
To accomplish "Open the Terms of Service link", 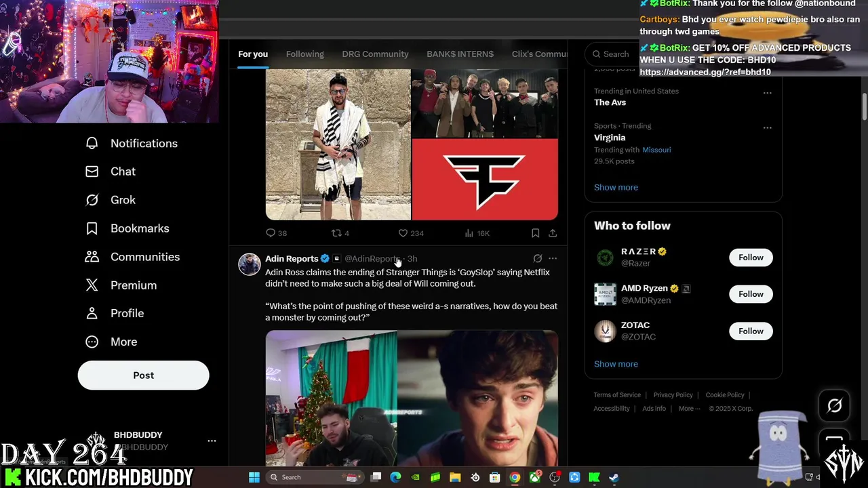I will (x=617, y=395).
